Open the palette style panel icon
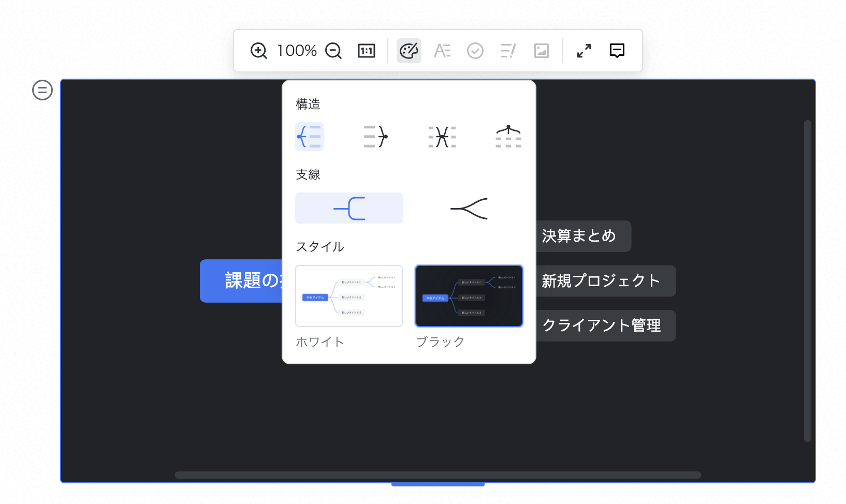This screenshot has height=504, width=846. click(x=409, y=50)
